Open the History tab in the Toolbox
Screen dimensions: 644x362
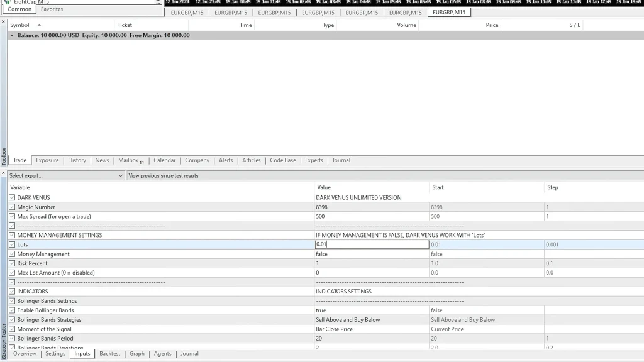[x=77, y=160]
